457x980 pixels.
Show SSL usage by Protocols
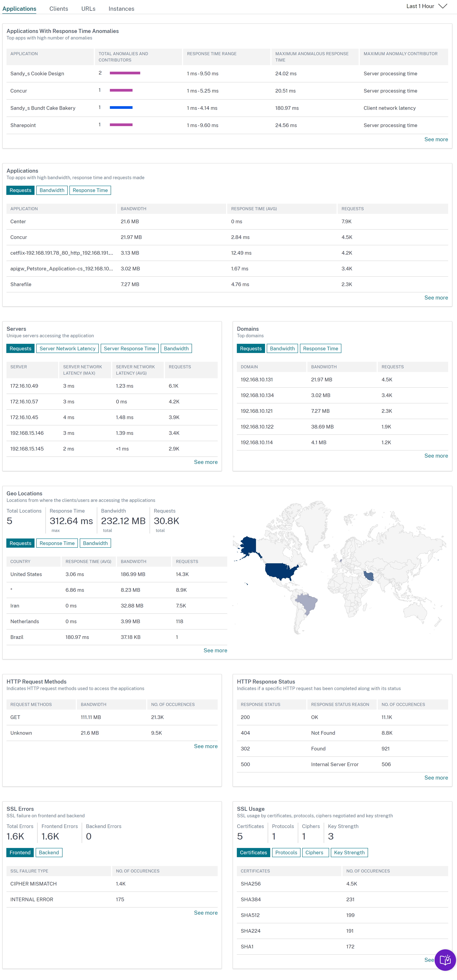point(286,853)
